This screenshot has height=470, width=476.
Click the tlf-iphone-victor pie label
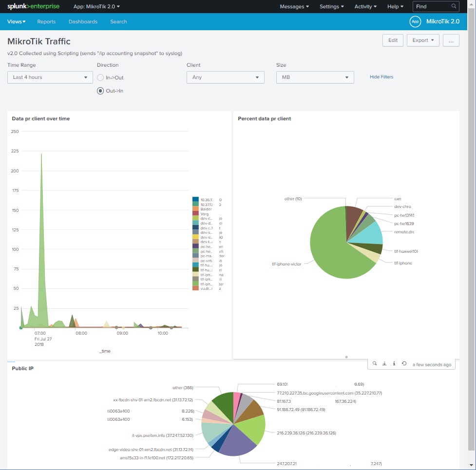coord(286,264)
